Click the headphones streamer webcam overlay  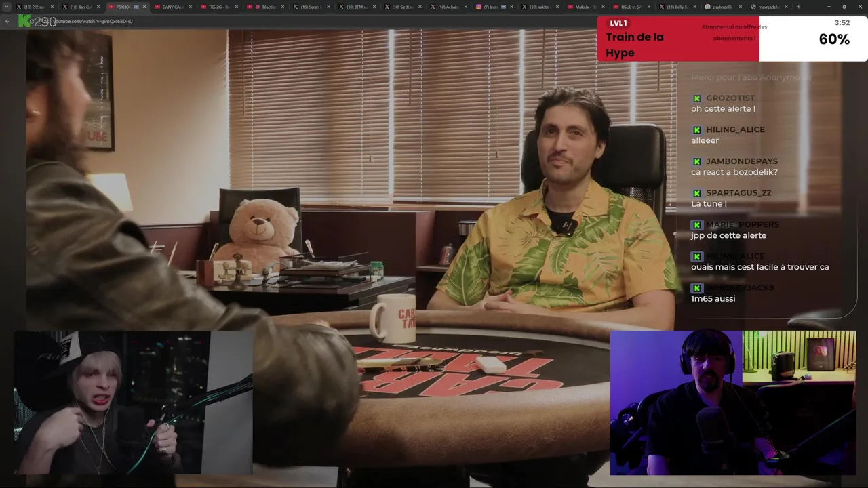click(x=733, y=403)
